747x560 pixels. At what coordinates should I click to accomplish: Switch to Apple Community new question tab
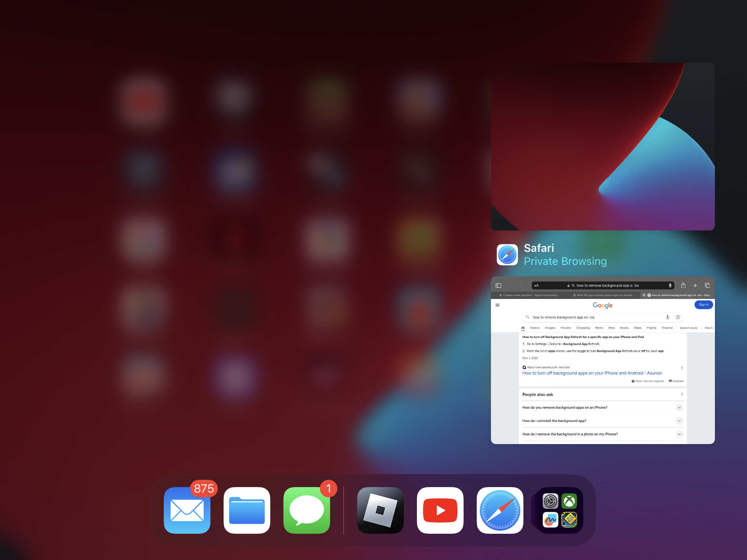[530, 295]
